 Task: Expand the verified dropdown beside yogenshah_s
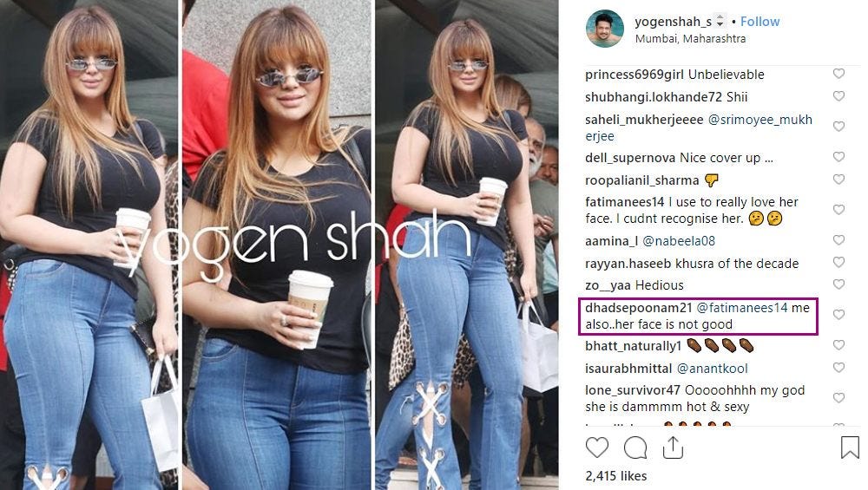720,22
